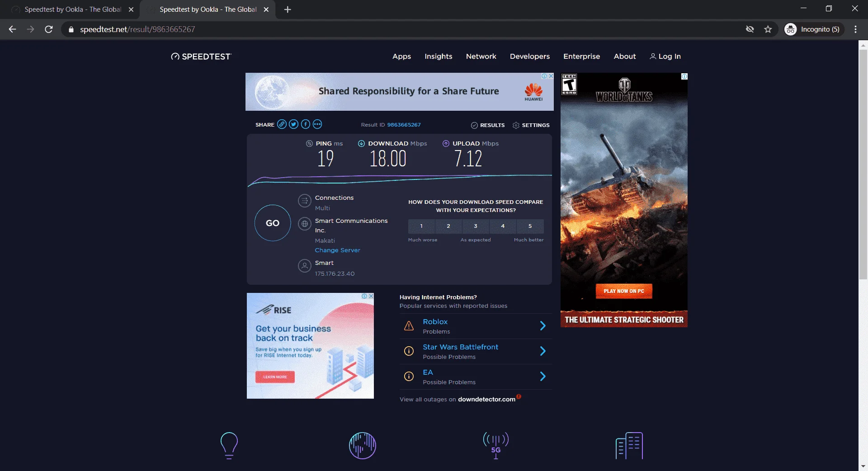The height and width of the screenshot is (471, 868).
Task: Copy result link via share link icon
Action: tap(282, 124)
